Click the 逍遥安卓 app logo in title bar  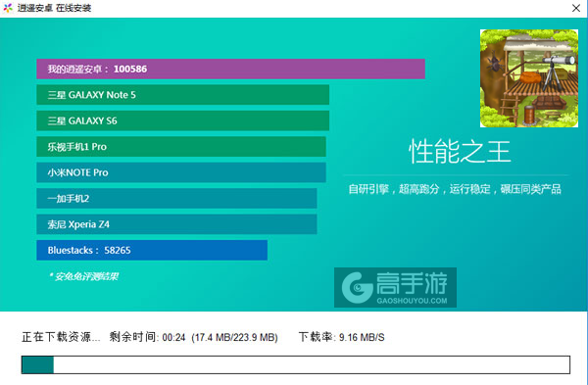point(8,8)
